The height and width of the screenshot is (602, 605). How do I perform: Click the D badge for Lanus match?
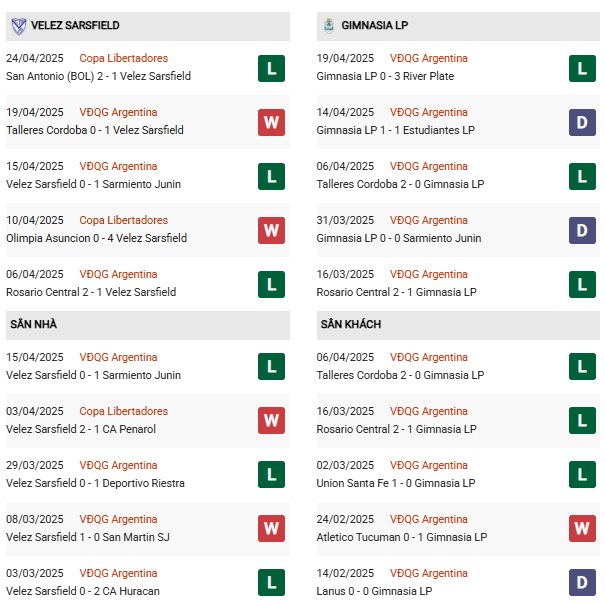click(x=582, y=583)
